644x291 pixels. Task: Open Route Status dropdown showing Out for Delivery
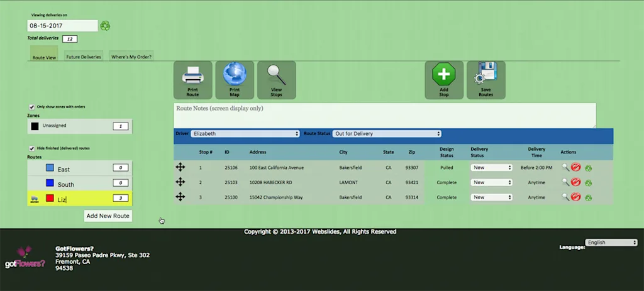tap(387, 134)
